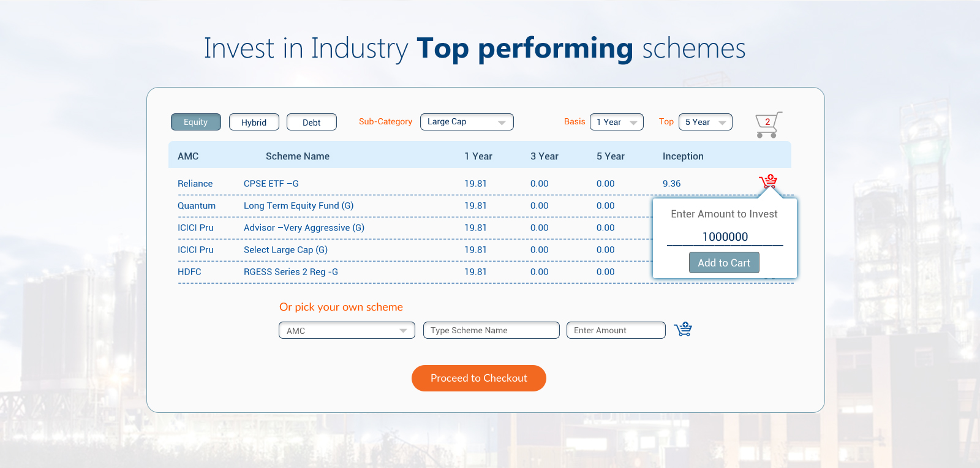Open the shopping cart with 2 items

[767, 124]
